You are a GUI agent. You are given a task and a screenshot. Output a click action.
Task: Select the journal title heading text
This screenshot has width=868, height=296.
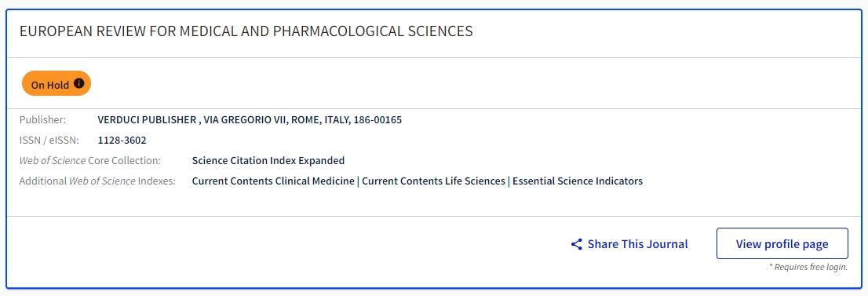(x=246, y=31)
